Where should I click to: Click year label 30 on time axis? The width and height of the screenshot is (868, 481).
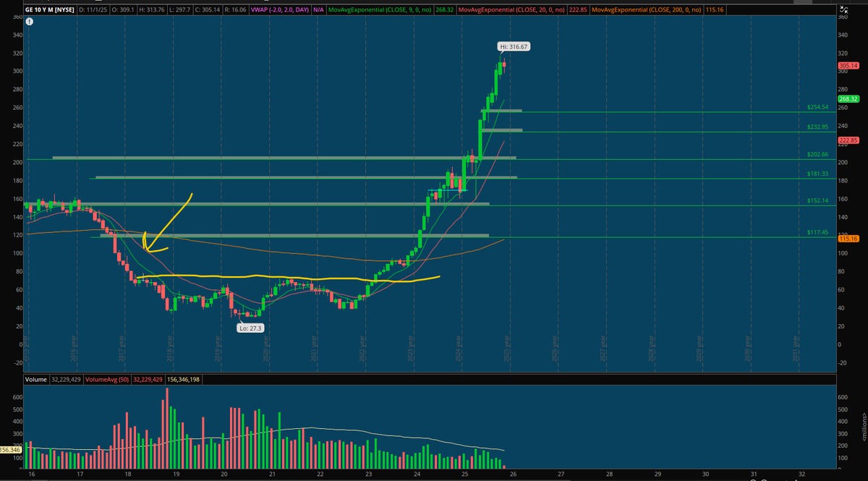(x=705, y=474)
